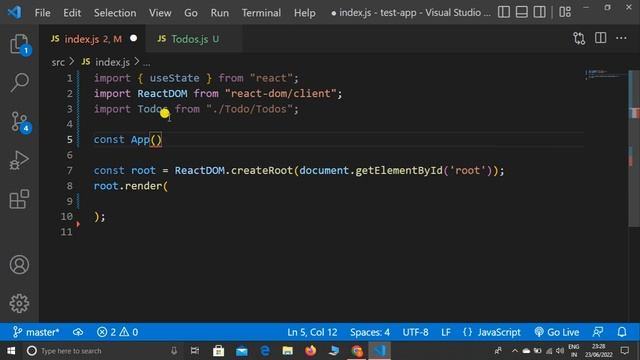This screenshot has height=360, width=640.
Task: Click the Open Changes compare icon
Action: (579, 38)
